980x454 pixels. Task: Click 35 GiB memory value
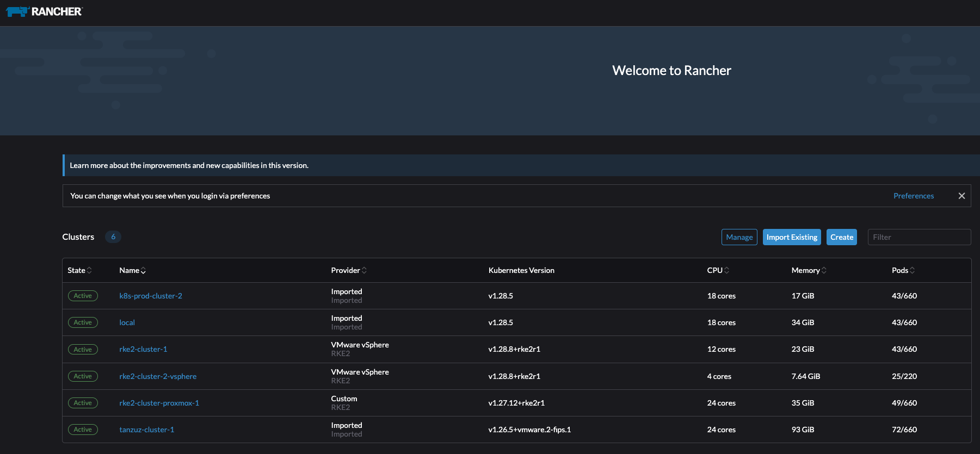click(x=803, y=403)
